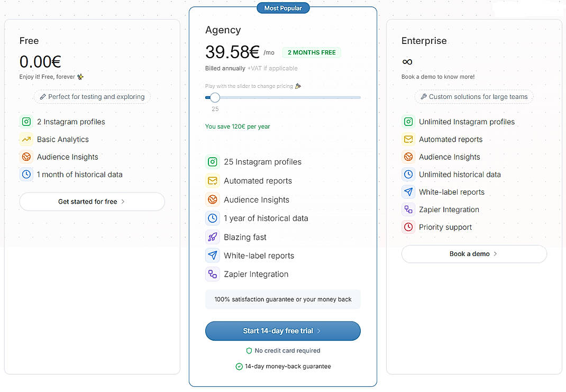
Task: Click the Book a demo to know more text
Action: [438, 77]
